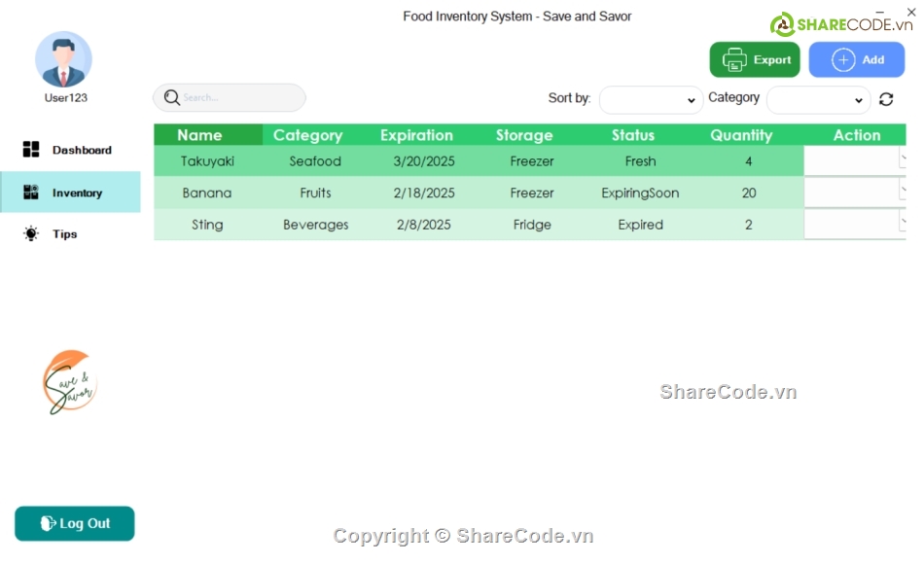
Task: Expand the Category filter dropdown
Action: point(818,100)
